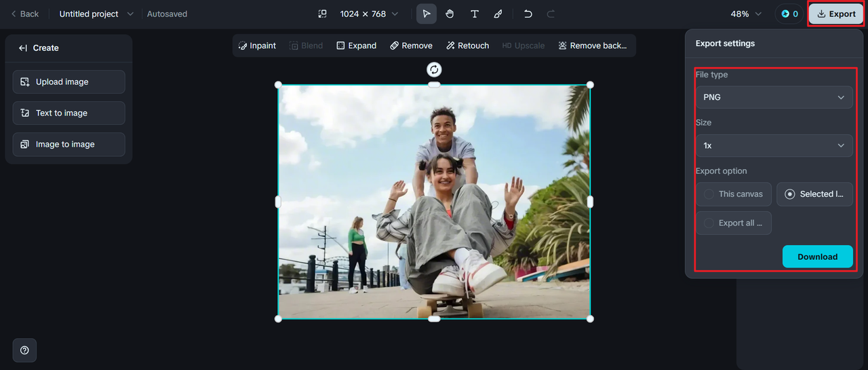Open the 48% zoom level dropdown
This screenshot has width=868, height=370.
click(746, 14)
